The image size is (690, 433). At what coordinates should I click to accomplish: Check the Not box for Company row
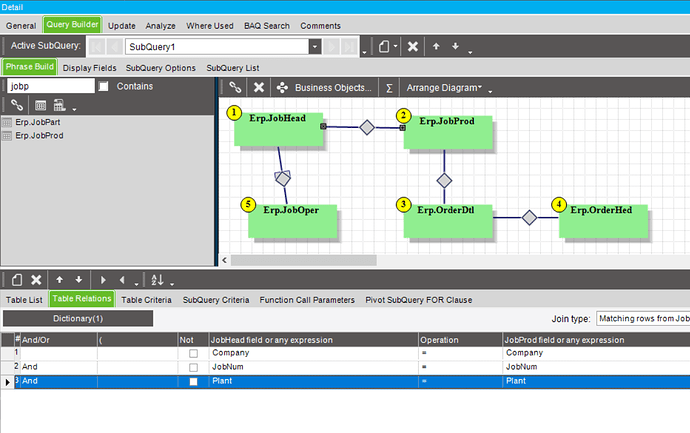pyautogui.click(x=193, y=353)
